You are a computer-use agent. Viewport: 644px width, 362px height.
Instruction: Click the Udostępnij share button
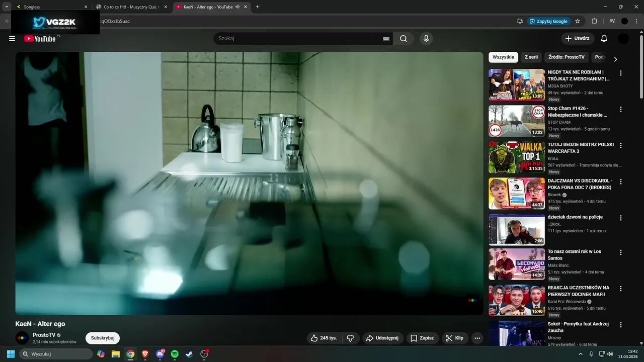click(x=382, y=338)
